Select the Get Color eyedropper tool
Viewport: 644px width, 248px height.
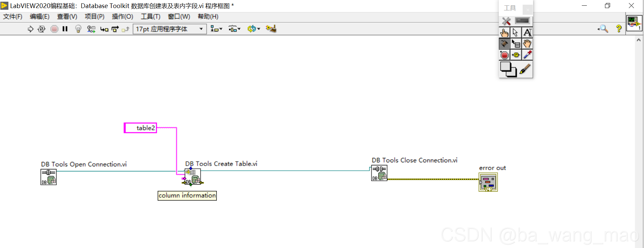527,55
